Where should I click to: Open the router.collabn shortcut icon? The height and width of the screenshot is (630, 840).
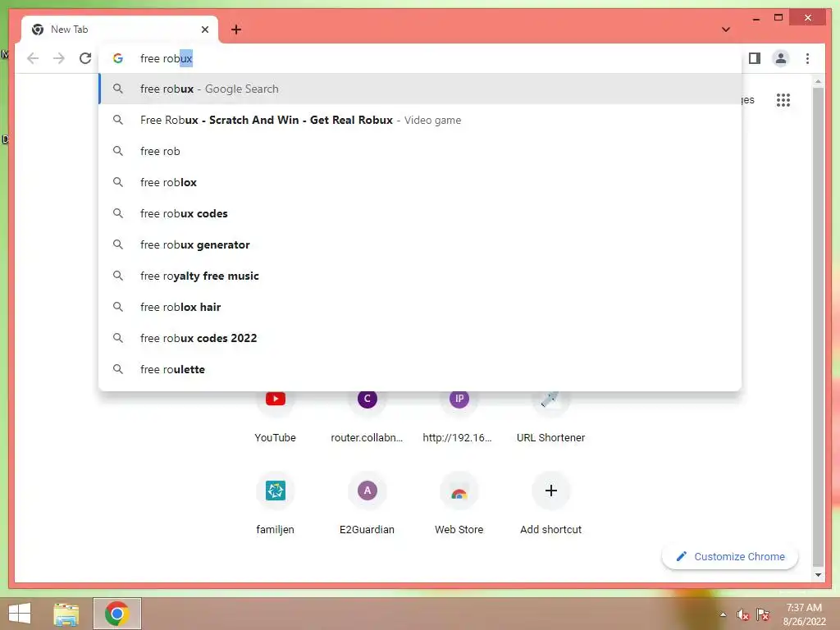click(x=367, y=399)
